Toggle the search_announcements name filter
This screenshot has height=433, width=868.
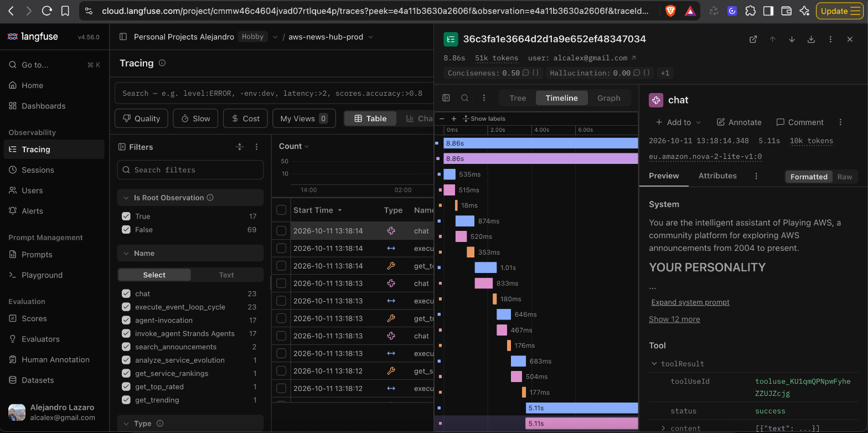click(125, 347)
